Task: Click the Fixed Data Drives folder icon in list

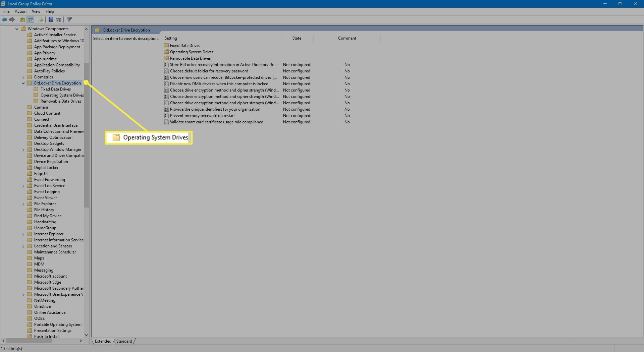Action: pos(166,45)
